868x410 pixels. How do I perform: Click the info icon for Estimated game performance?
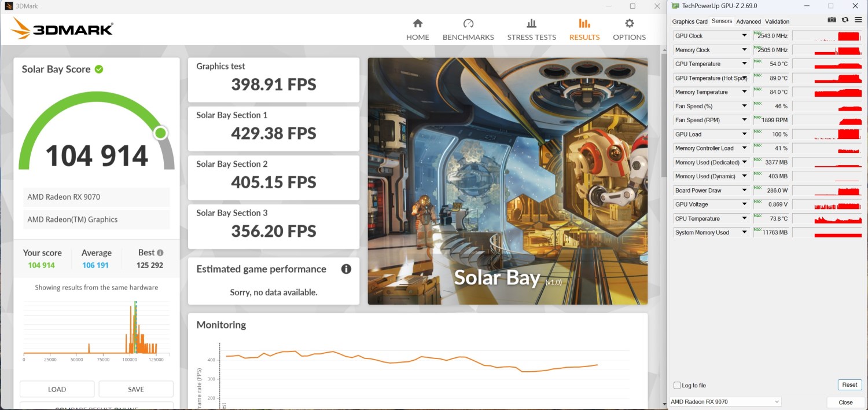(346, 269)
